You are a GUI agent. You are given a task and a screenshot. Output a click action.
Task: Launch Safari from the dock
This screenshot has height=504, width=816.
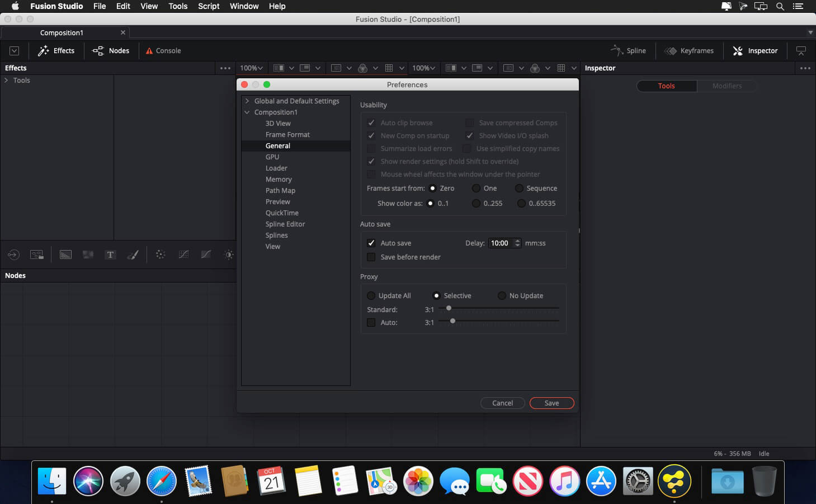click(x=161, y=482)
